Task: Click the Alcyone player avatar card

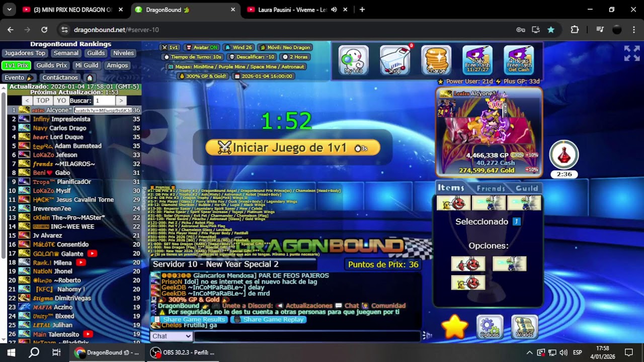Action: tap(489, 133)
